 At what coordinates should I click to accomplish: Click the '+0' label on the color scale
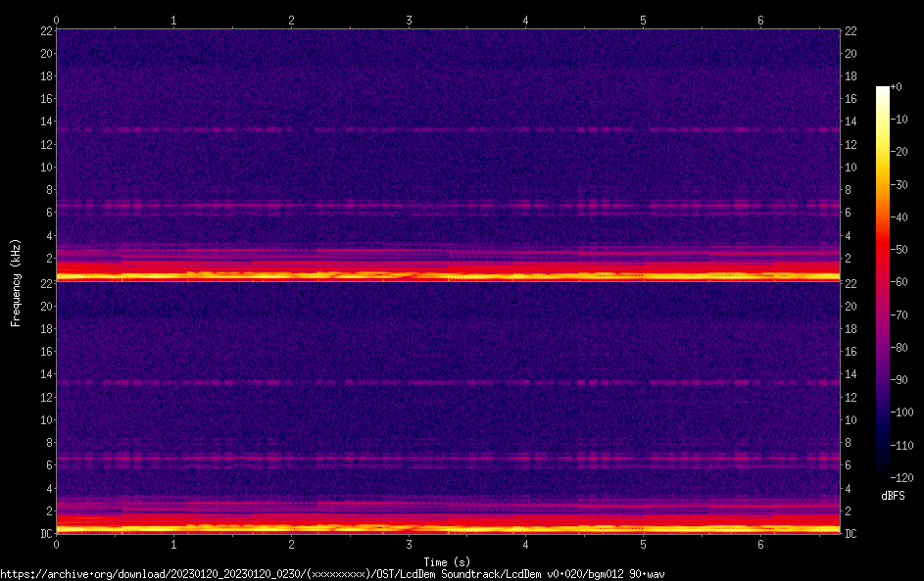coord(897,87)
